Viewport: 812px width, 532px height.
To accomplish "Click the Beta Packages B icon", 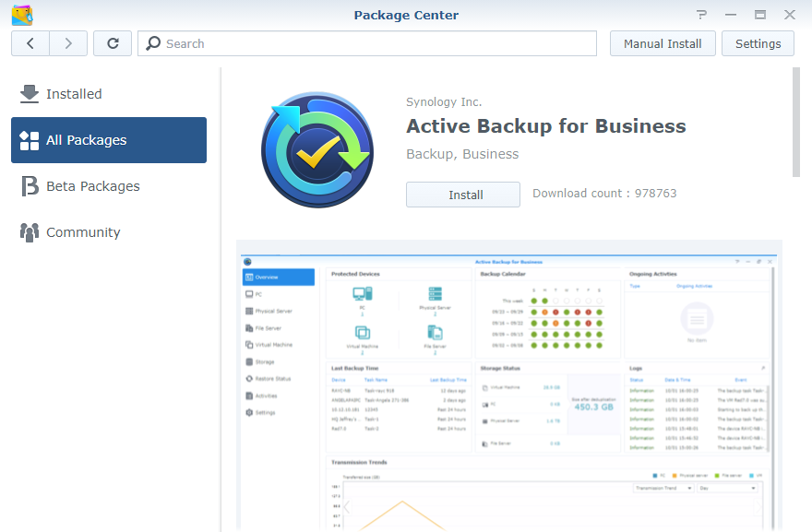I will tap(30, 186).
